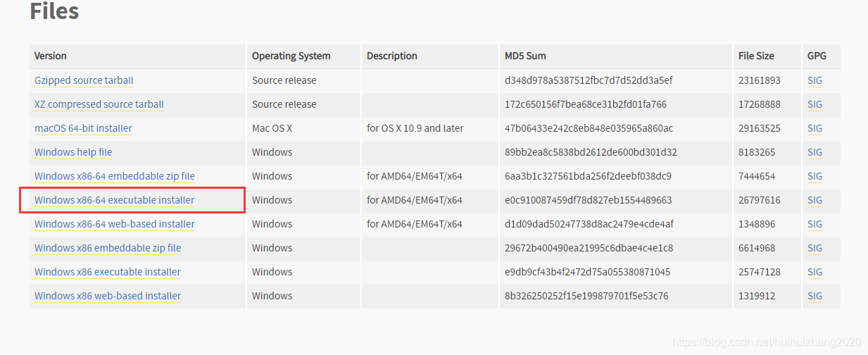Open SIG for x86 executable installer
Viewport: 868px width, 355px height.
coord(814,272)
